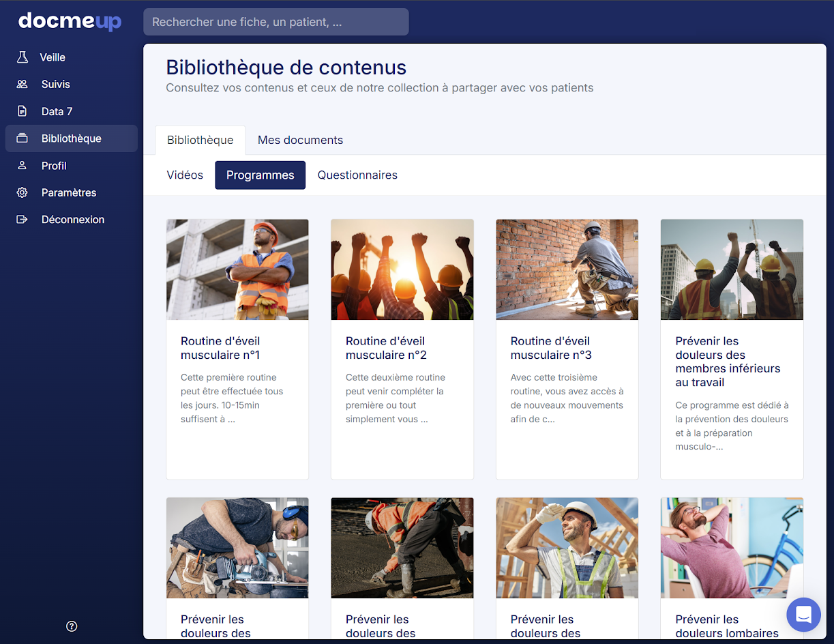Click description 'Avec cette troisième routine'
The height and width of the screenshot is (644, 834).
pyautogui.click(x=567, y=398)
